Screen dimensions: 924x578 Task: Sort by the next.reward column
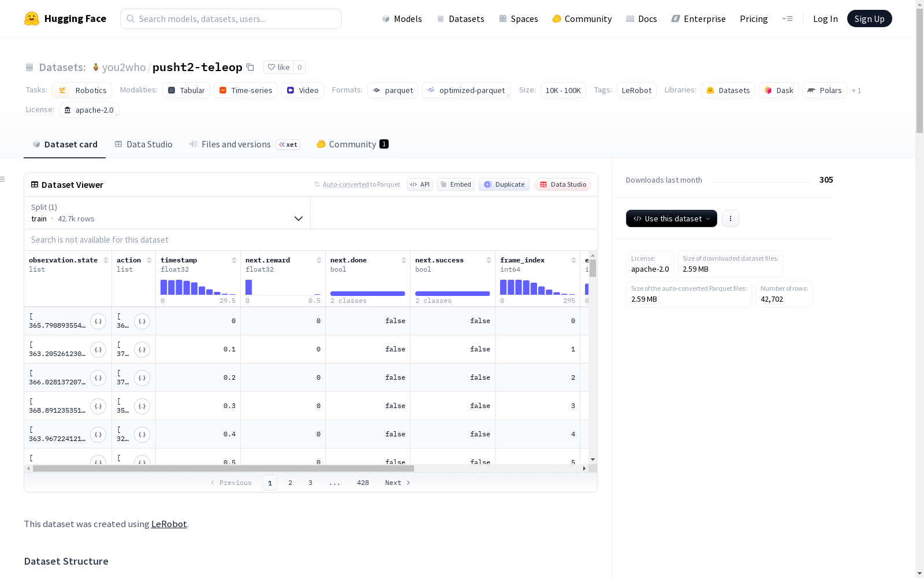click(x=319, y=260)
